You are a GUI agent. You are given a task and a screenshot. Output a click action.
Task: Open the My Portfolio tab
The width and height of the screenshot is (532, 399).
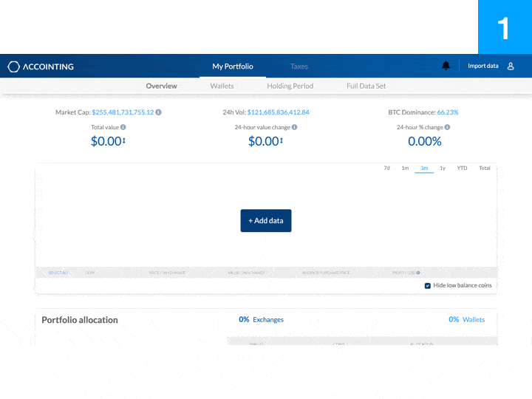tap(233, 66)
